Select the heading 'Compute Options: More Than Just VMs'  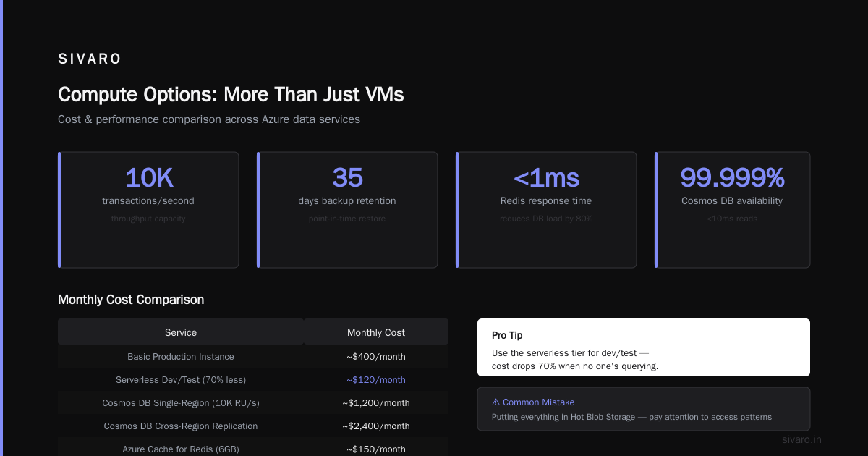[x=231, y=95]
